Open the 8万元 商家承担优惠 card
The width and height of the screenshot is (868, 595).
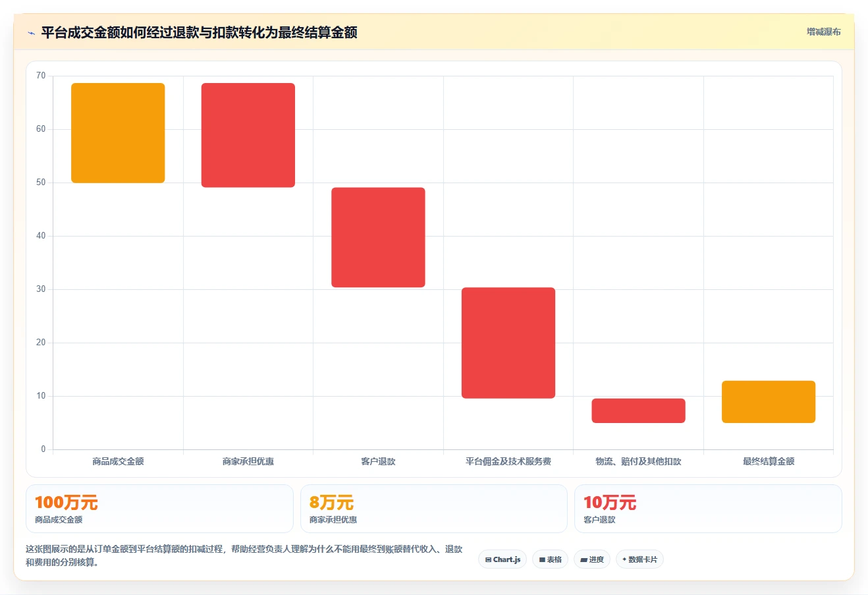coord(433,509)
